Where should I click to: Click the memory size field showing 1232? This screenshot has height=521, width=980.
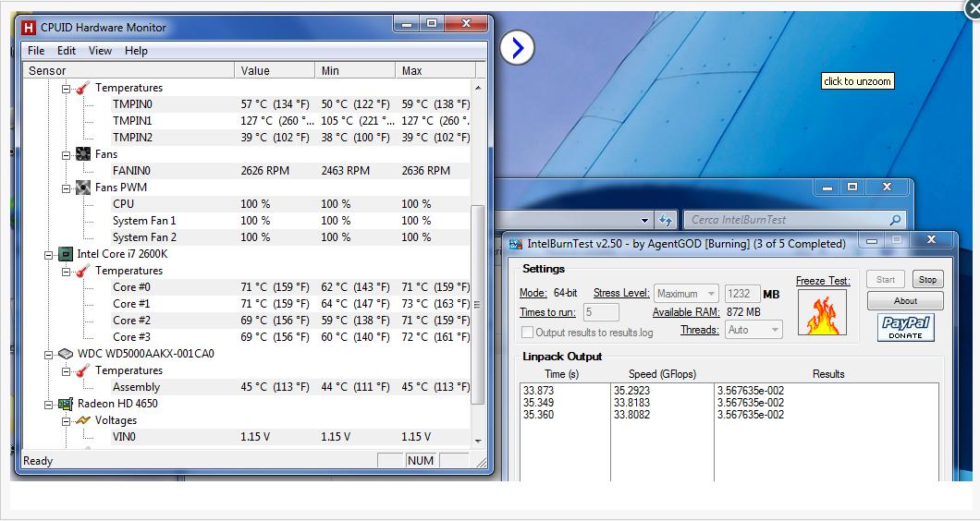[742, 294]
